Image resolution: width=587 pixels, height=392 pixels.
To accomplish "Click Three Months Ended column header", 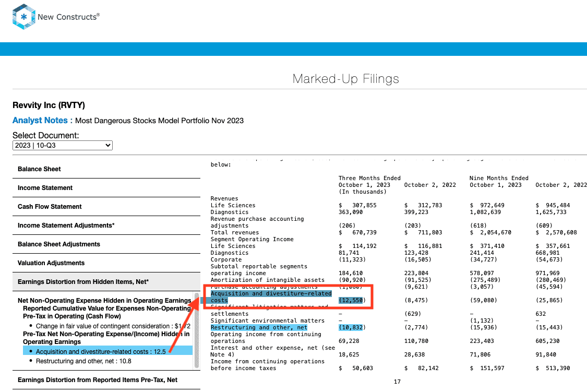I will point(369,178).
